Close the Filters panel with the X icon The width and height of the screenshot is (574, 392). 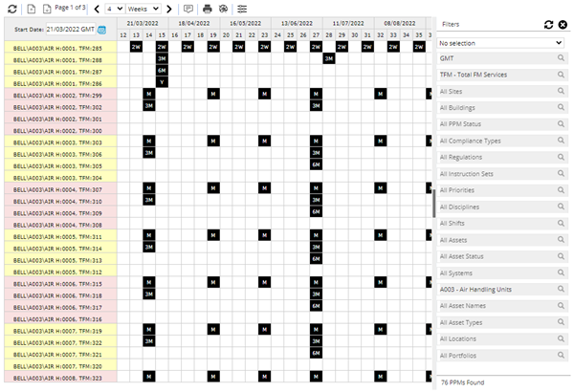pyautogui.click(x=563, y=24)
